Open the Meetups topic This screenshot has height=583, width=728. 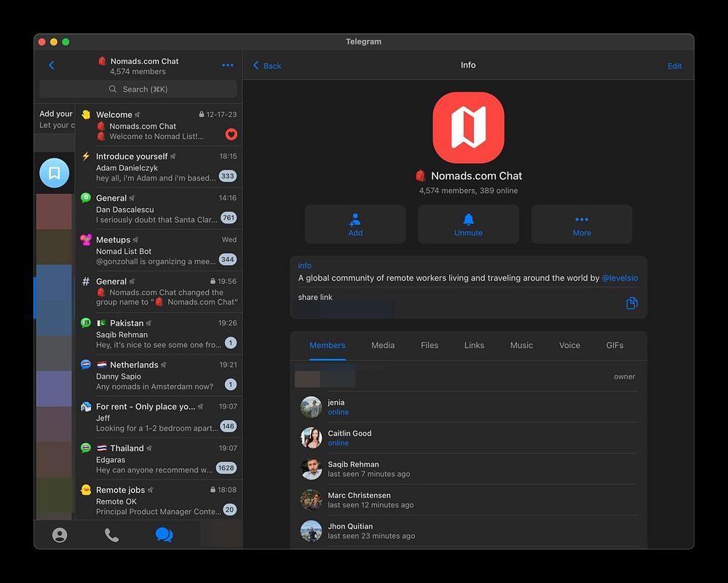point(159,250)
